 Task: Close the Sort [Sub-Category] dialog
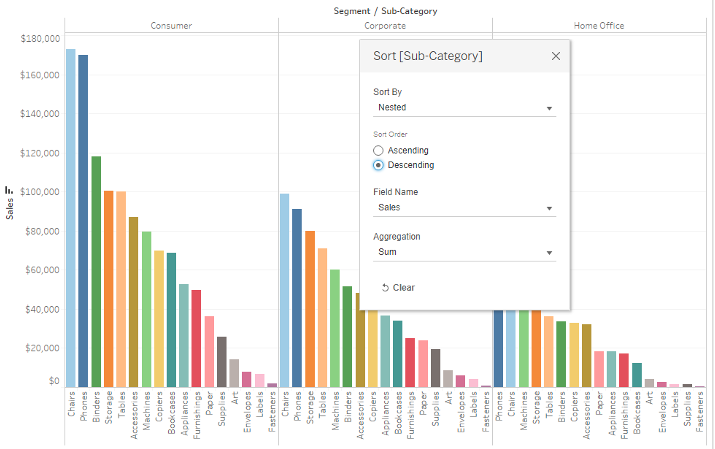pos(555,56)
